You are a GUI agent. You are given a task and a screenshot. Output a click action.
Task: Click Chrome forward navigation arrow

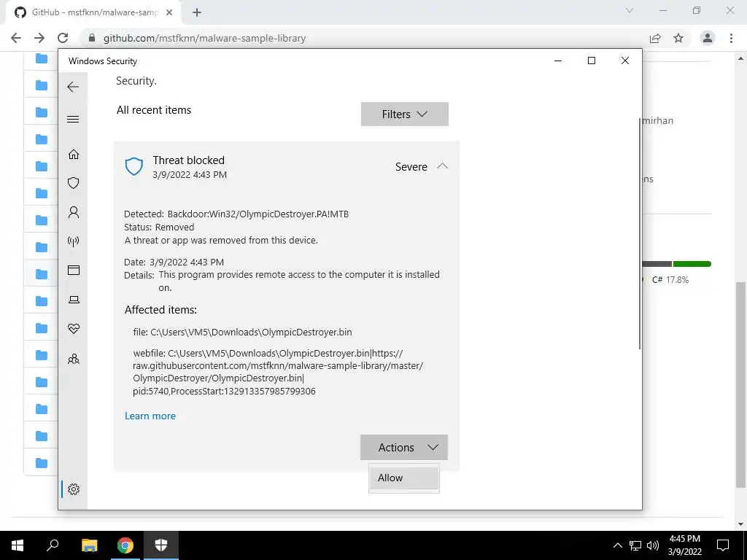[x=39, y=38]
